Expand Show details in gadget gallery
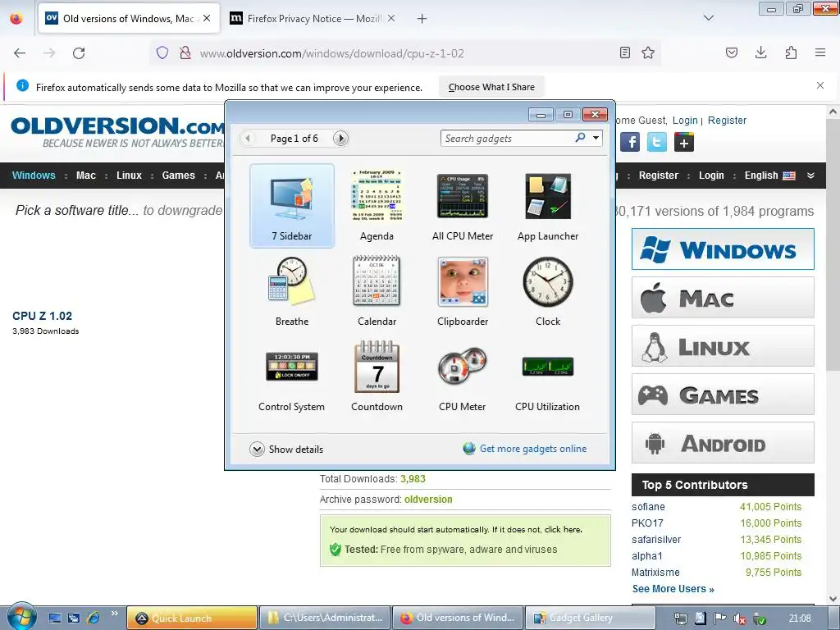The image size is (840, 630). pyautogui.click(x=286, y=449)
